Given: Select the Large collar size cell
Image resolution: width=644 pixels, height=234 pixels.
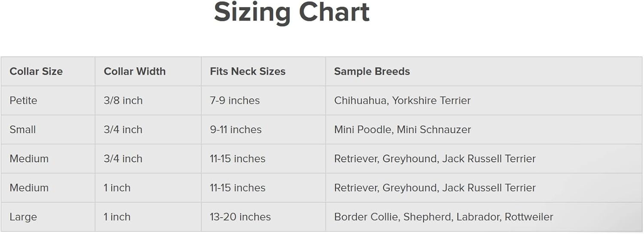Looking at the screenshot, I should click(x=23, y=217).
